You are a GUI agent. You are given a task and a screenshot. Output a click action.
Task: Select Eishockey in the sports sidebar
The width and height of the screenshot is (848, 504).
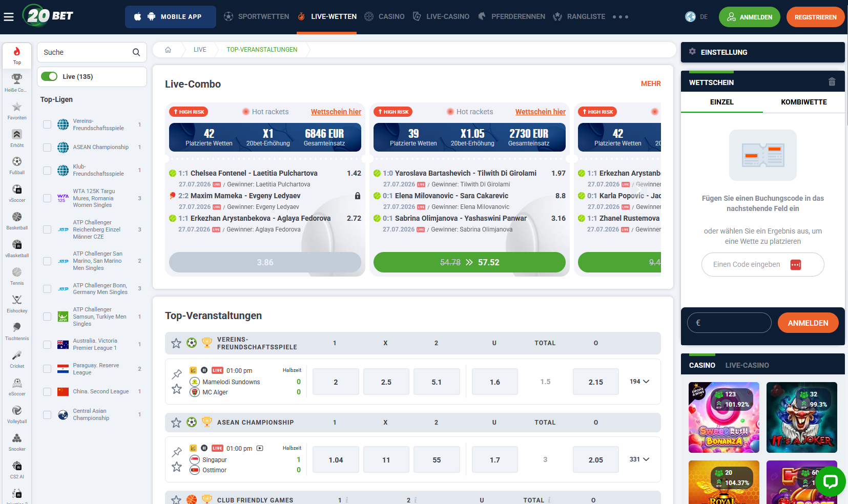[17, 304]
